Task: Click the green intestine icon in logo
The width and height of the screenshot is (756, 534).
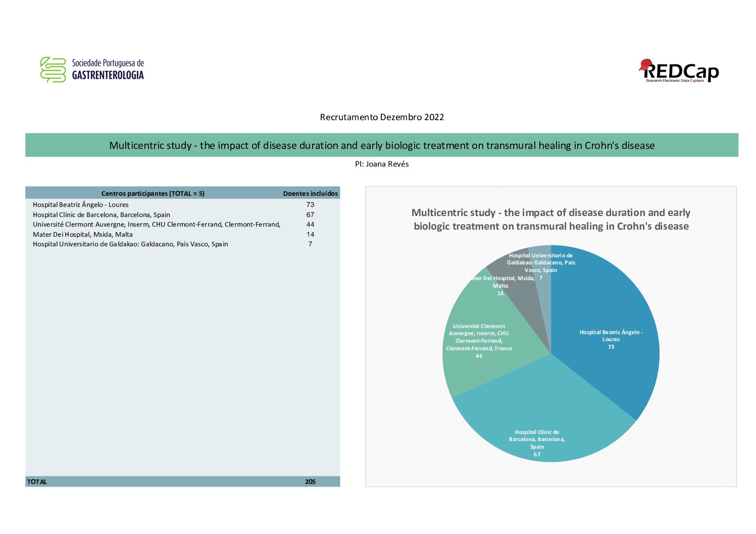Action: [x=53, y=70]
